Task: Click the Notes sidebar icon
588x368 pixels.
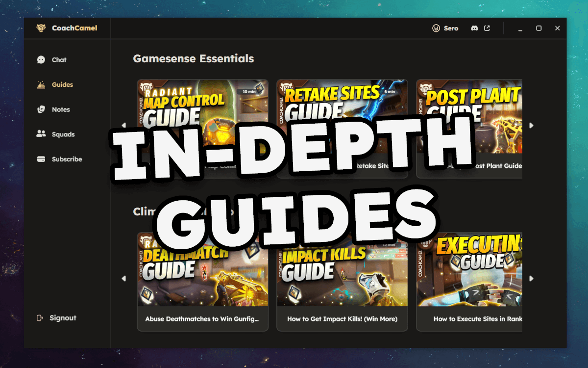Action: coord(41,109)
